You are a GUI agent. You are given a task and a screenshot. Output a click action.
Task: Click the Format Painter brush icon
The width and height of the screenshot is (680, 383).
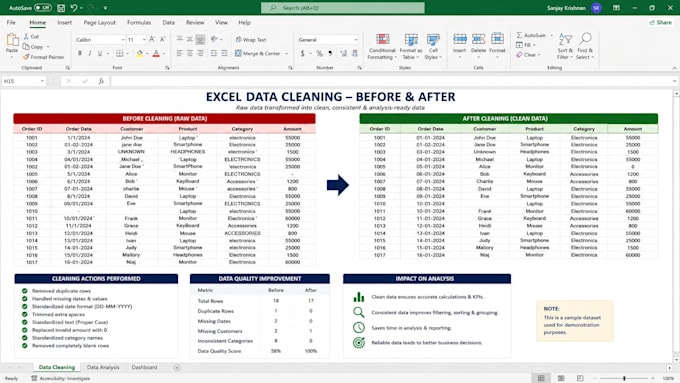[x=26, y=57]
